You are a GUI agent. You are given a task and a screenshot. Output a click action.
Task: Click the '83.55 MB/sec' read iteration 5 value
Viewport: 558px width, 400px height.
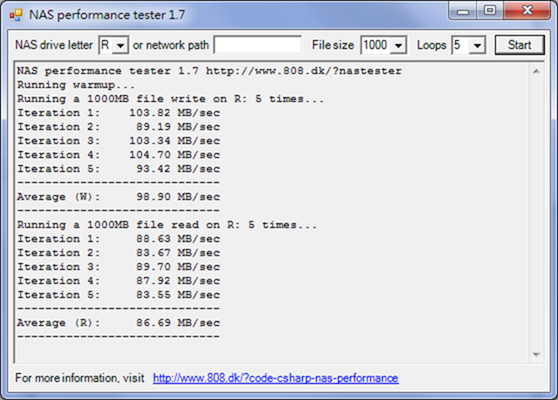(x=178, y=295)
